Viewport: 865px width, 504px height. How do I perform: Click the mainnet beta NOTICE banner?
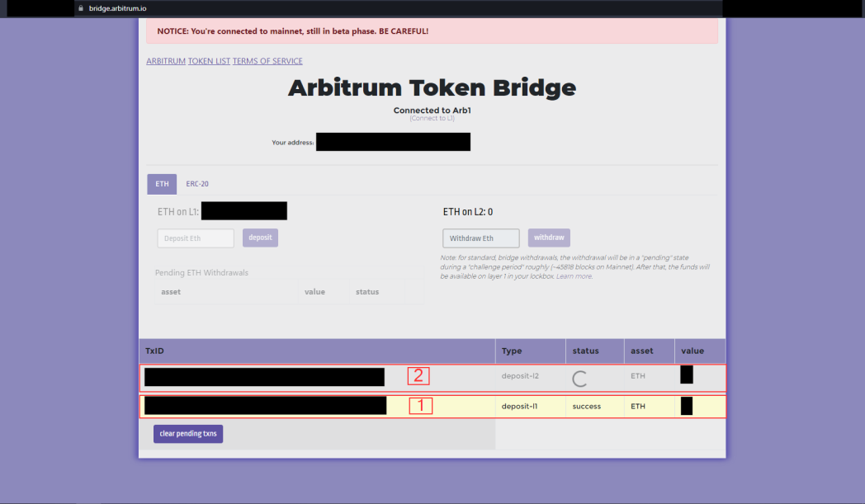click(x=432, y=31)
